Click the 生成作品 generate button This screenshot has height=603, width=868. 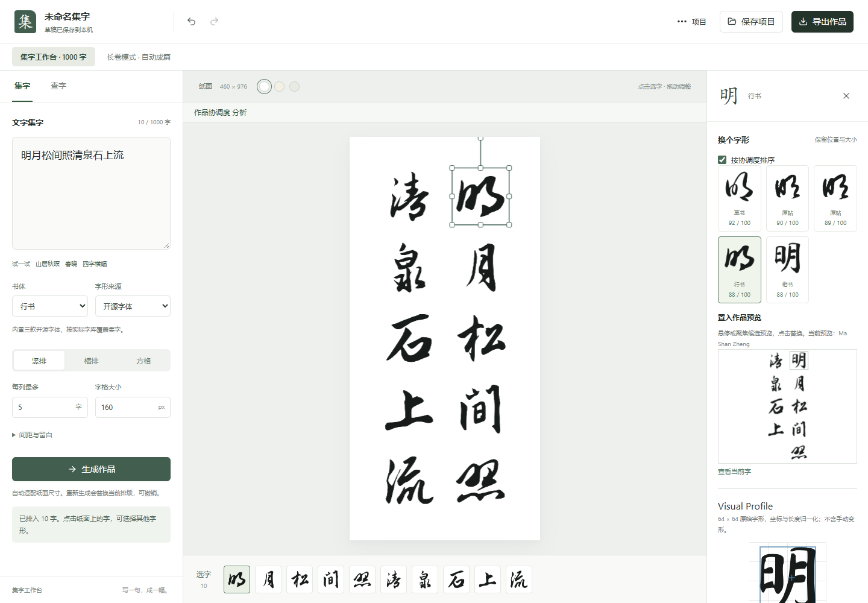pyautogui.click(x=91, y=469)
